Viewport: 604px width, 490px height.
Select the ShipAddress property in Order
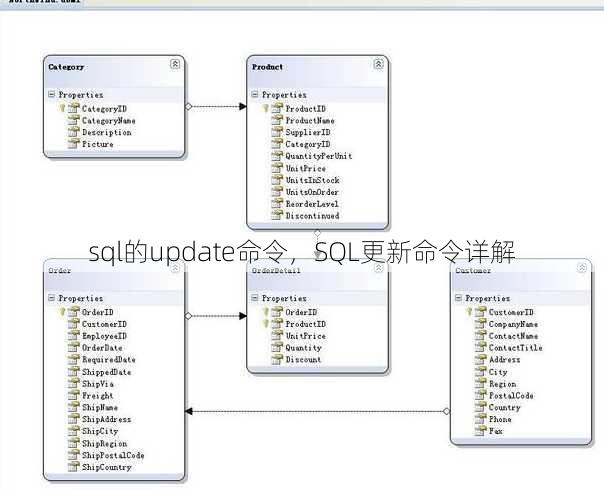106,420
